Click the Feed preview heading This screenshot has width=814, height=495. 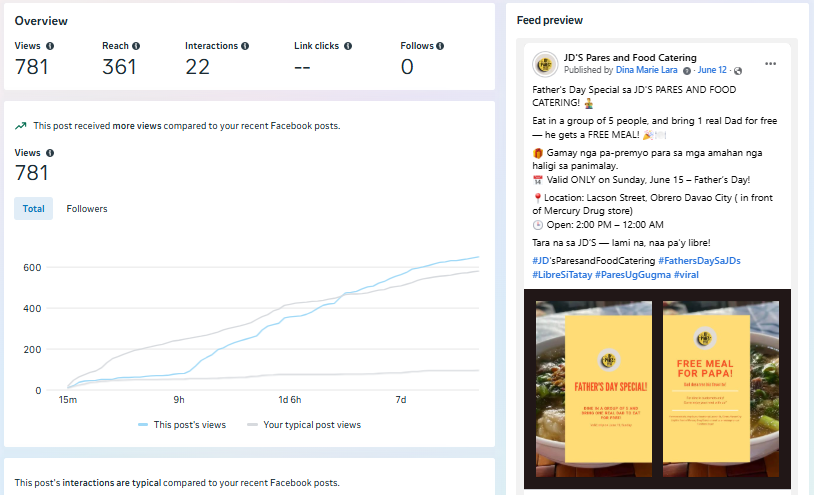pos(550,20)
